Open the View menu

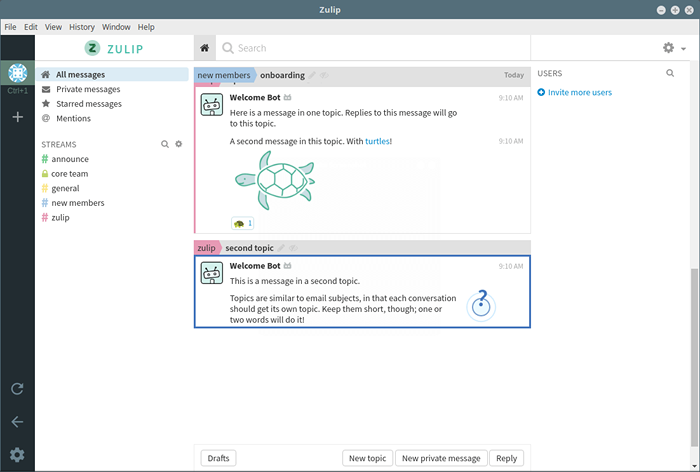tap(53, 27)
